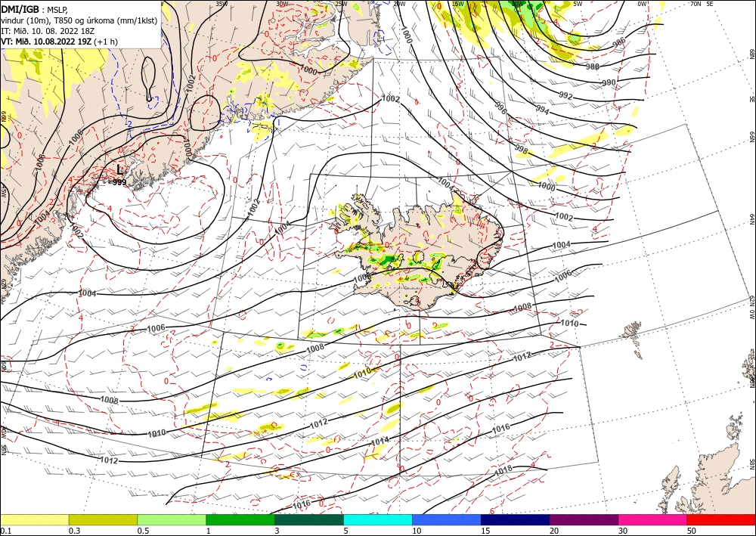Click the "50" legend tick value
756x536 pixels.
[x=692, y=531]
